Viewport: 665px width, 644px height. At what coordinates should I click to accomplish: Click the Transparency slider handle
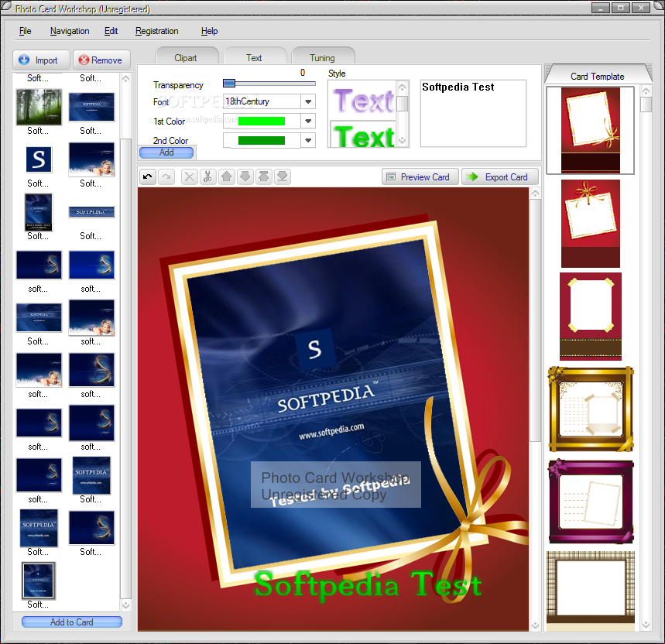click(229, 83)
